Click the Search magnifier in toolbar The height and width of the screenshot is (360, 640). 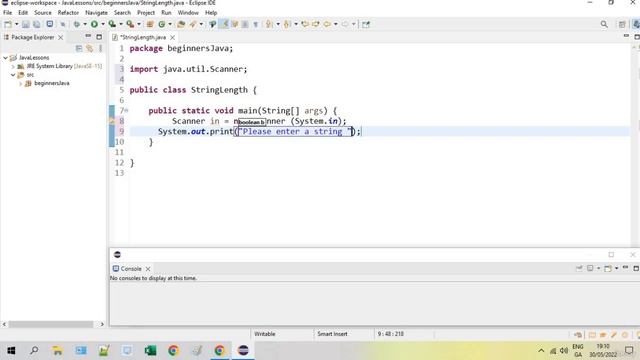[x=604, y=24]
